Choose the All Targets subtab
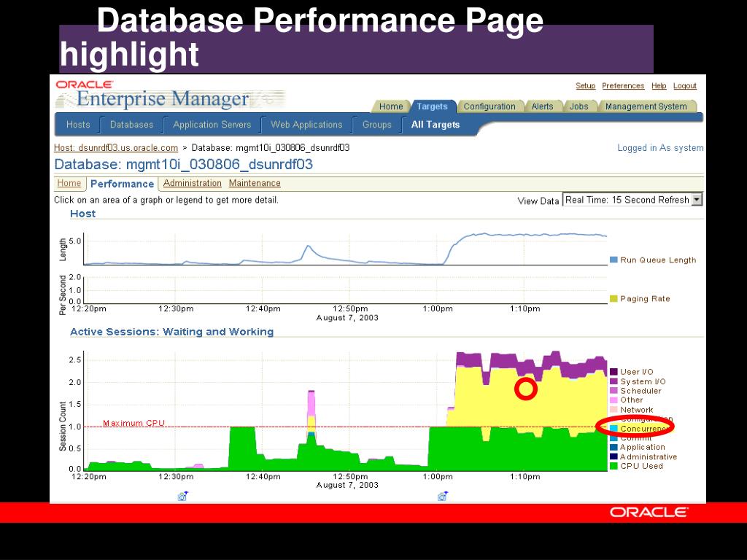The width and height of the screenshot is (747, 560). (436, 124)
